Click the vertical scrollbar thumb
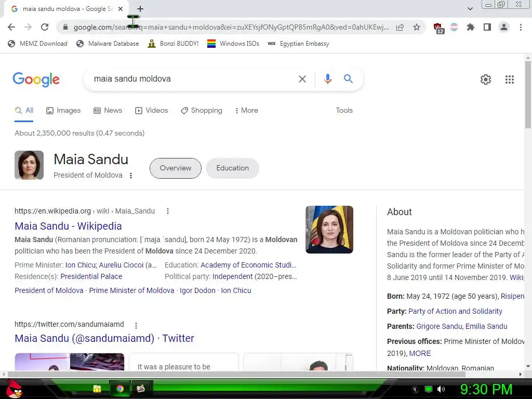 (x=528, y=95)
